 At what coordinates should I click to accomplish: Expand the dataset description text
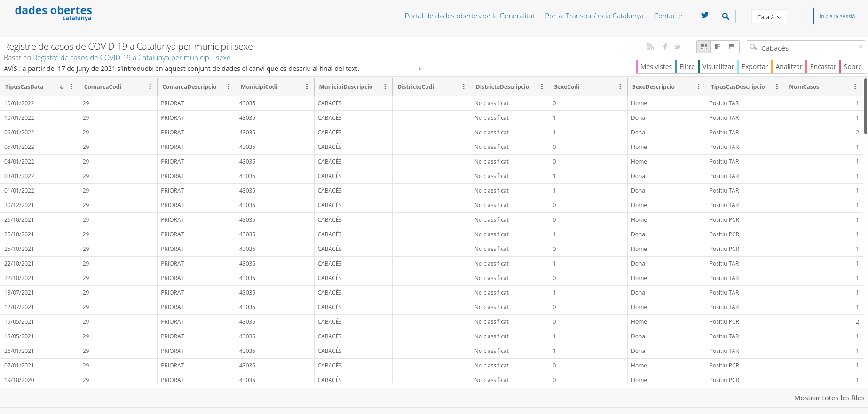point(419,69)
